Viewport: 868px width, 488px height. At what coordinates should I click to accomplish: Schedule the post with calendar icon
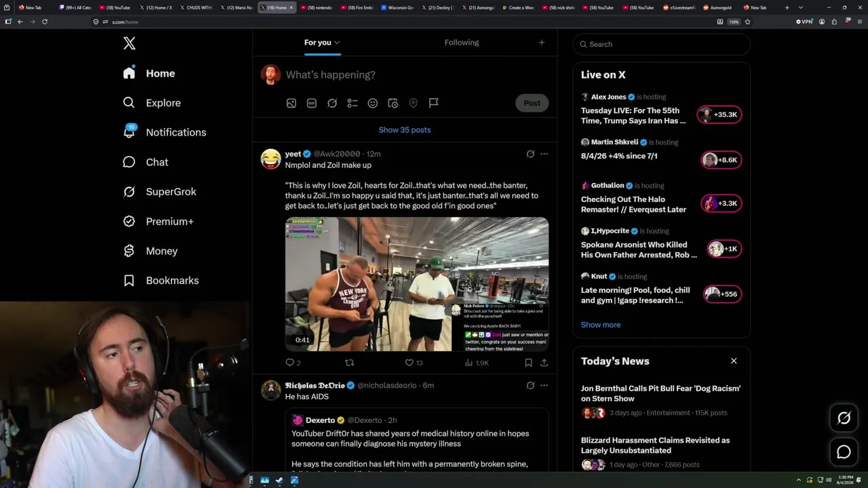point(393,103)
